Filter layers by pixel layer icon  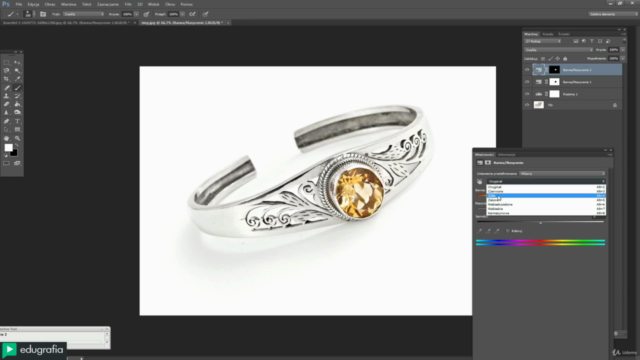pos(576,41)
